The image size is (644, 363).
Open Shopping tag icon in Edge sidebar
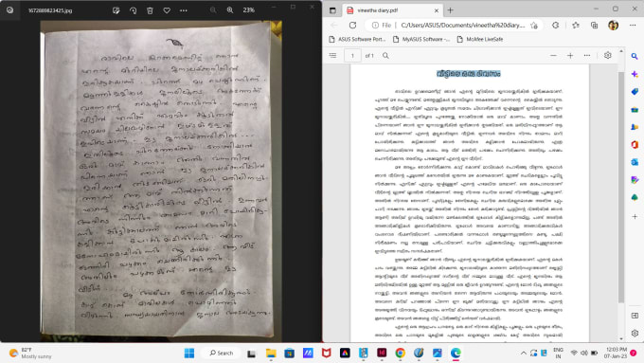(635, 92)
